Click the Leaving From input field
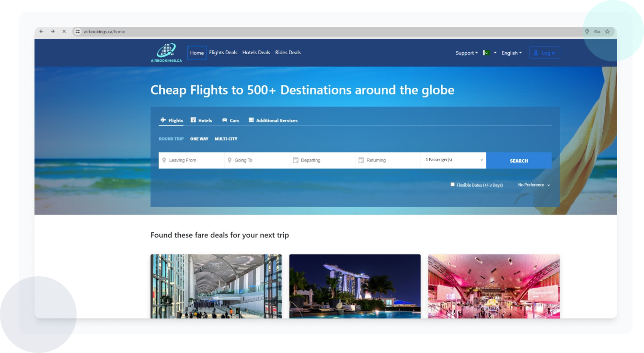The width and height of the screenshot is (644, 353). [x=192, y=160]
